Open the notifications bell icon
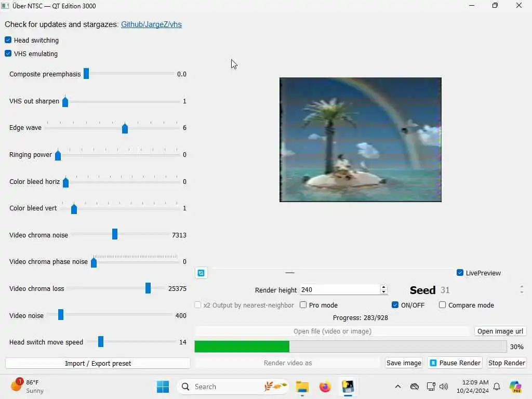This screenshot has height=399, width=532. (x=497, y=387)
